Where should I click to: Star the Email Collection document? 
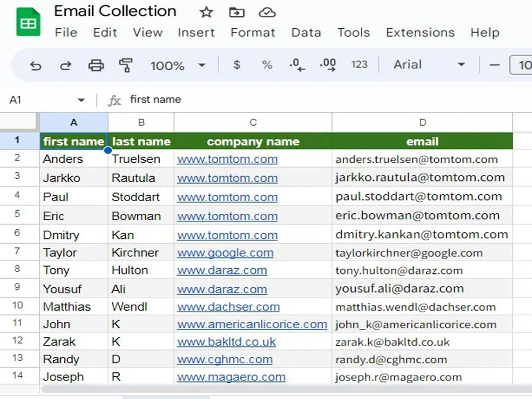pos(206,13)
